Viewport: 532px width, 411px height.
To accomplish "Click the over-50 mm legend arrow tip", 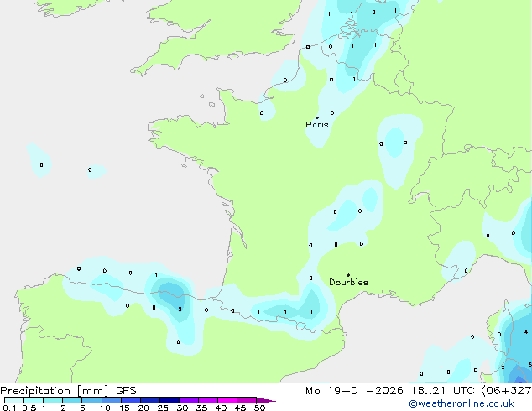I will (266, 400).
